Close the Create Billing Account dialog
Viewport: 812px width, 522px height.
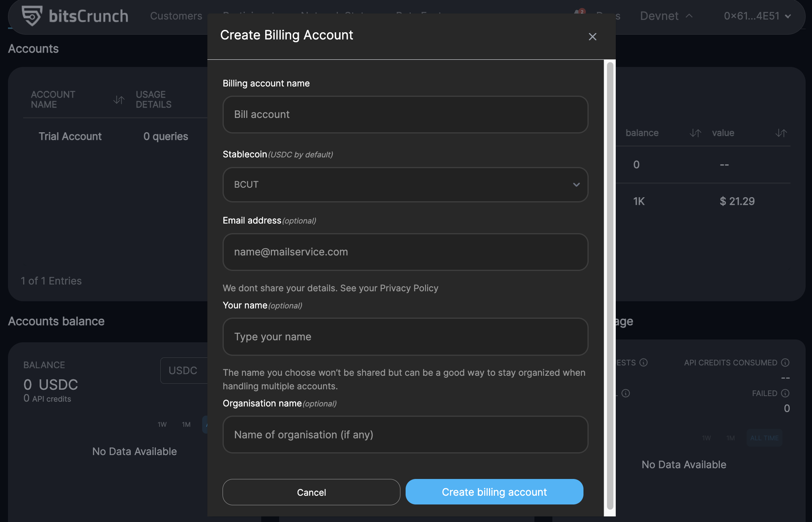point(592,37)
